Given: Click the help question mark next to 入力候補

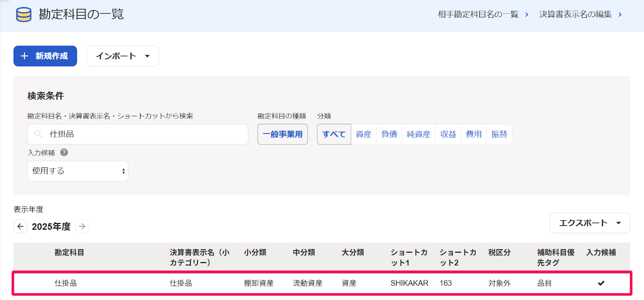Looking at the screenshot, I should (x=64, y=152).
